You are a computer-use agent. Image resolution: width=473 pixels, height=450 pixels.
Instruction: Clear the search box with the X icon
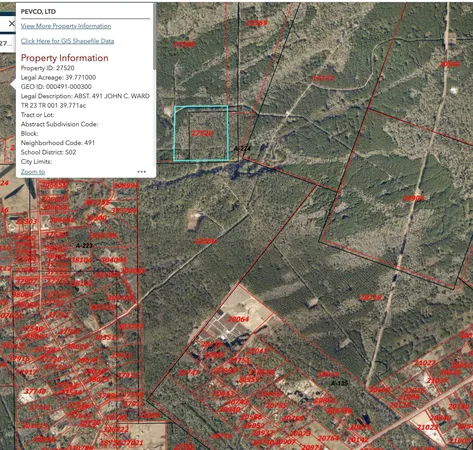point(12,24)
